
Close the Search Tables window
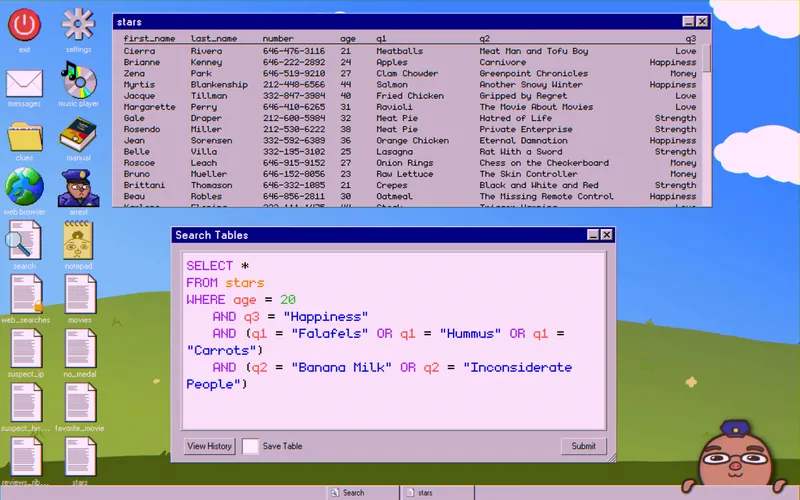coord(606,235)
